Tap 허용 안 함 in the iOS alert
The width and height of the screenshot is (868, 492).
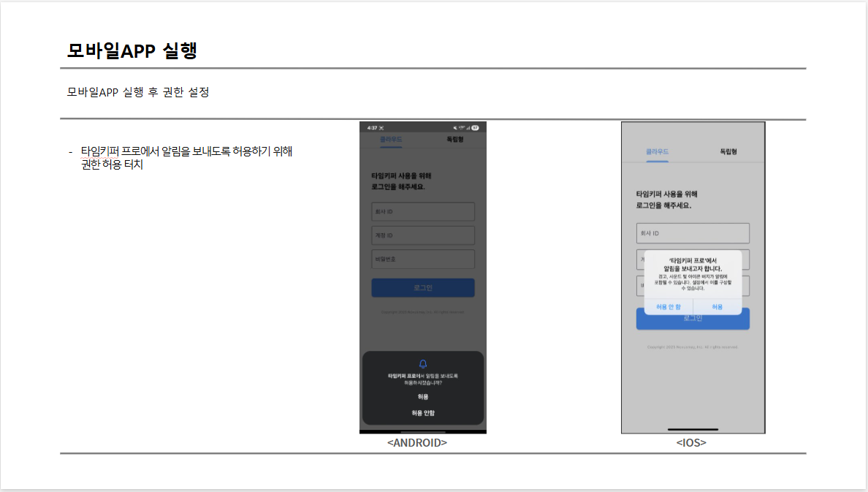pyautogui.click(x=668, y=307)
